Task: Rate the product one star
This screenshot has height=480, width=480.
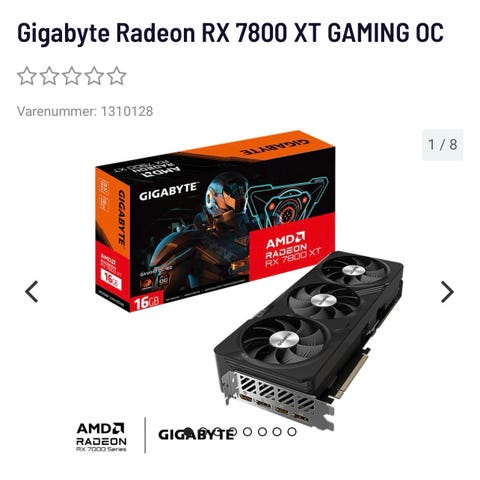Action: coord(27,76)
